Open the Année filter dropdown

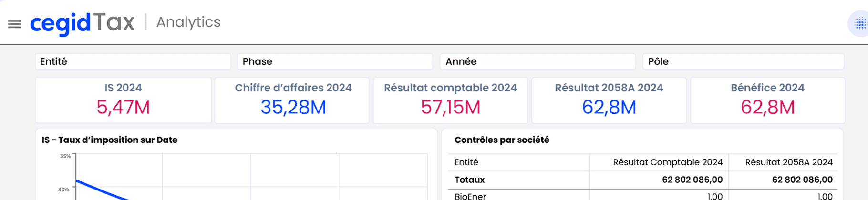[537, 61]
